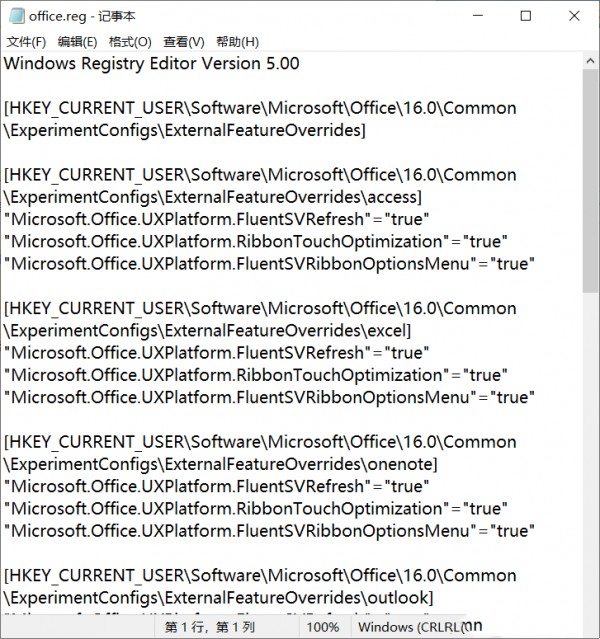Click the line ending in ExternalFeatureOverrides\onenote]
Image resolution: width=600 pixels, height=639 pixels.
click(x=221, y=464)
